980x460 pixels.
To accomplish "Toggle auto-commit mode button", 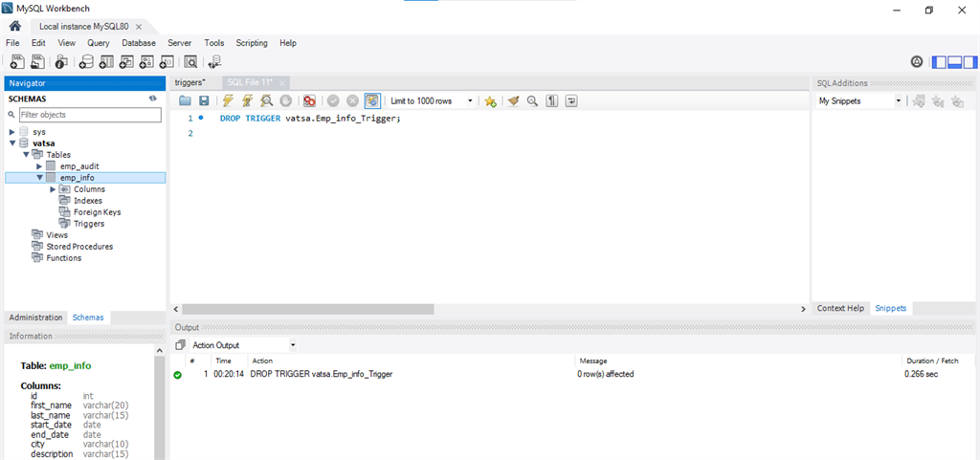I will click(x=372, y=100).
